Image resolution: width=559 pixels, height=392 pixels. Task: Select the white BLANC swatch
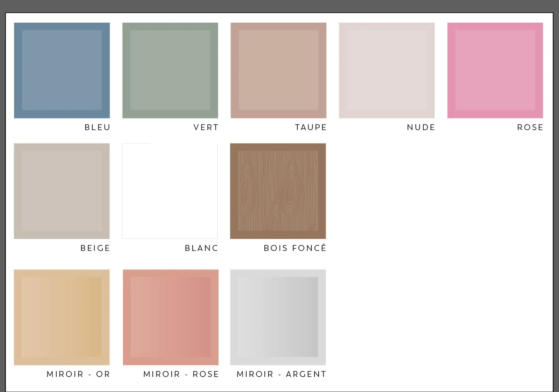(170, 191)
